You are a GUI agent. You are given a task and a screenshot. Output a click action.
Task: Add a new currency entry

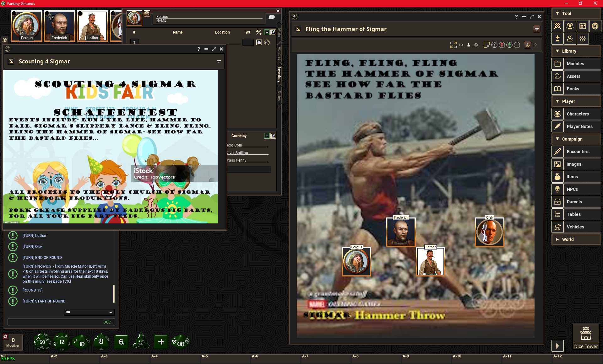[x=267, y=136]
